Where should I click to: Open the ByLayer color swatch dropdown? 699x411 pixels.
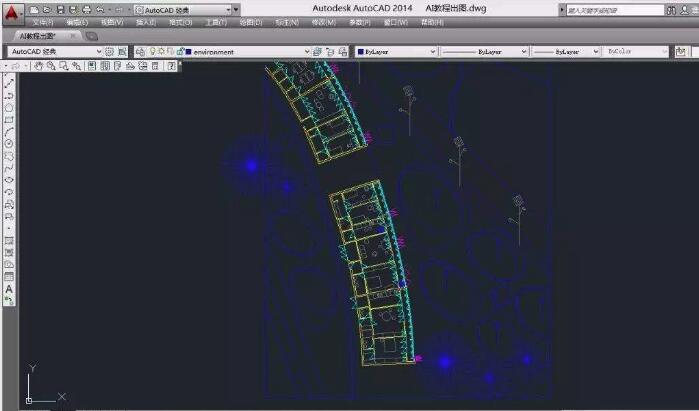[433, 51]
